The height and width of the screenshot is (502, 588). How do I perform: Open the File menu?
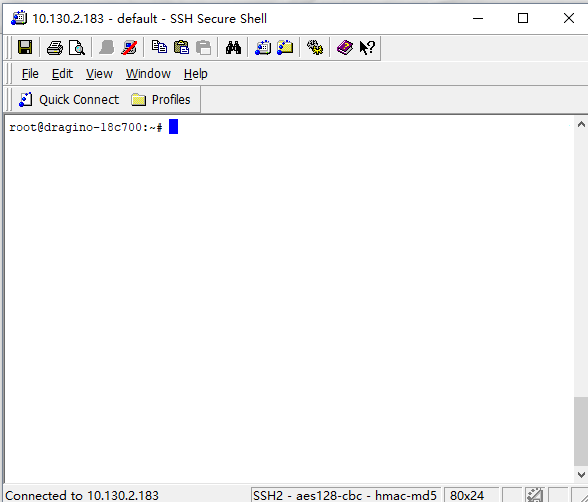tap(30, 73)
